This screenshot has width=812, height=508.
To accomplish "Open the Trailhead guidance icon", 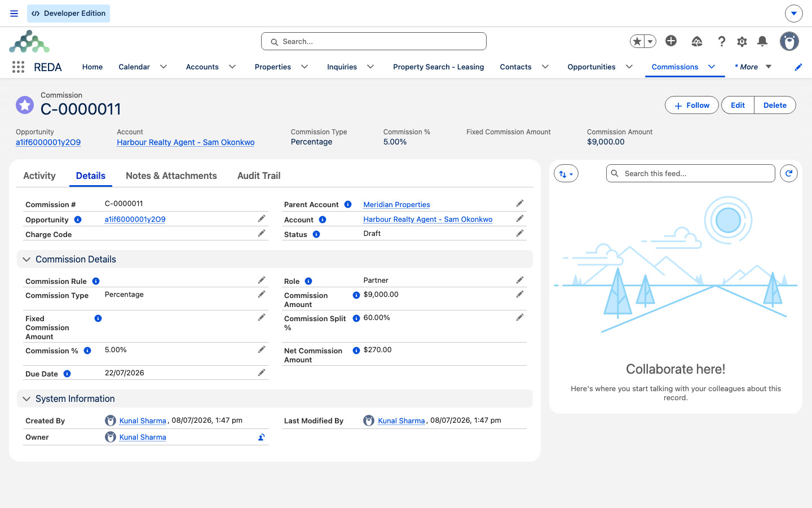I will (697, 41).
